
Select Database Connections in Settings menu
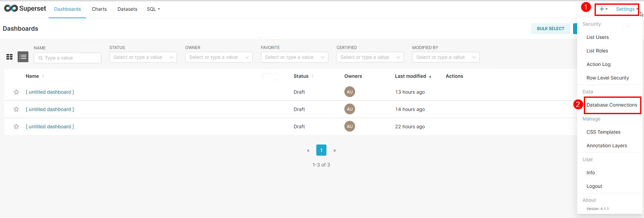tap(612, 105)
